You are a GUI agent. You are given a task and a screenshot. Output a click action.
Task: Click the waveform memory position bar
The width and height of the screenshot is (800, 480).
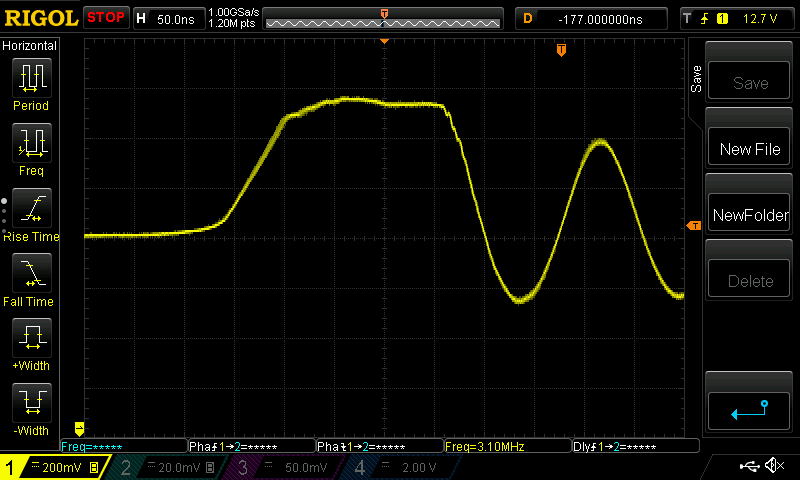click(384, 18)
